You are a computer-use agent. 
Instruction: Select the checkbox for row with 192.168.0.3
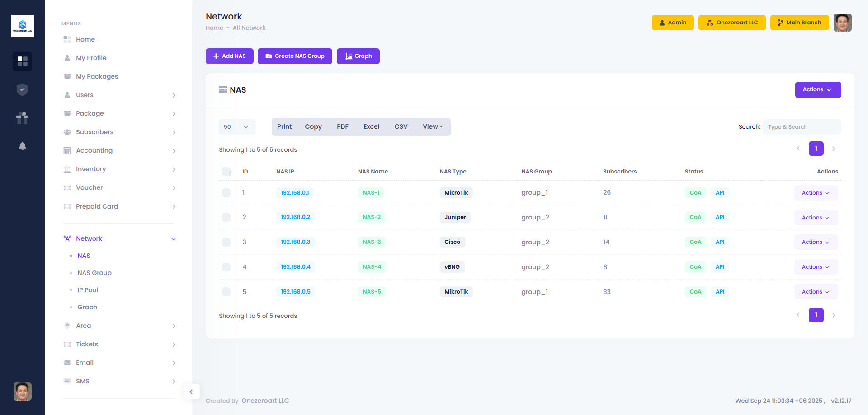(x=226, y=242)
